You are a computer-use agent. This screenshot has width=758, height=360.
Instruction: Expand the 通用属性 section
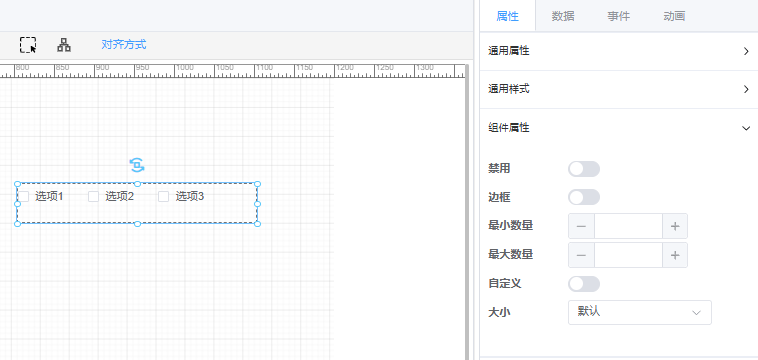coord(619,51)
